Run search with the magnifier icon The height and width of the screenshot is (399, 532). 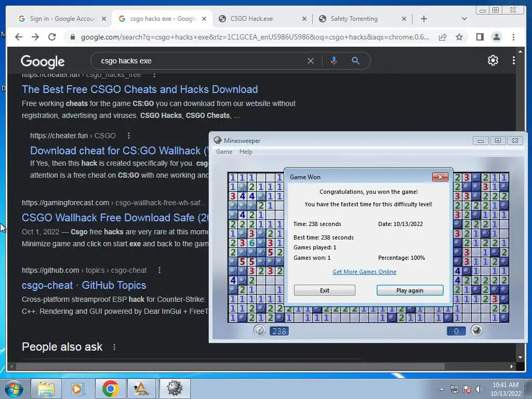355,61
